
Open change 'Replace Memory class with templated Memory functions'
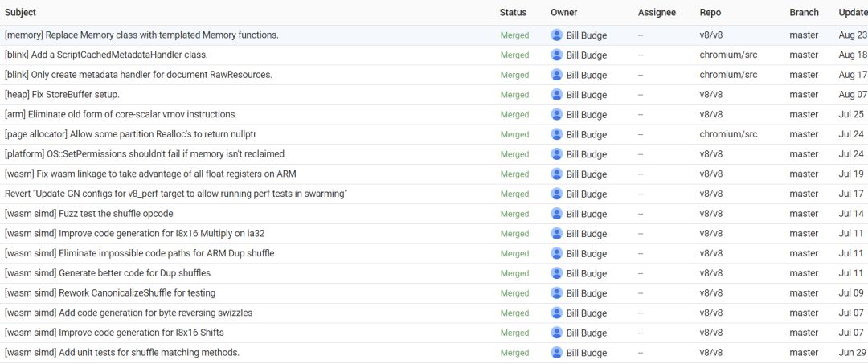tap(141, 35)
